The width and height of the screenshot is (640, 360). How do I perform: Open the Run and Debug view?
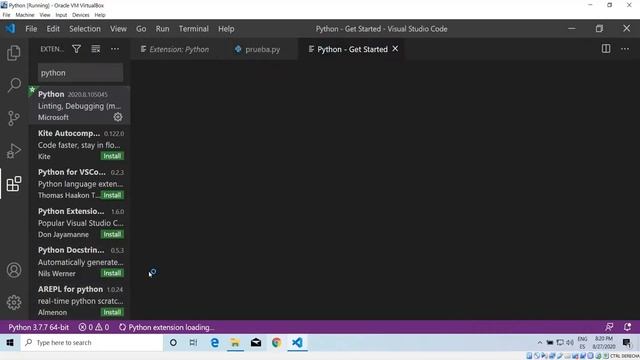click(x=14, y=151)
